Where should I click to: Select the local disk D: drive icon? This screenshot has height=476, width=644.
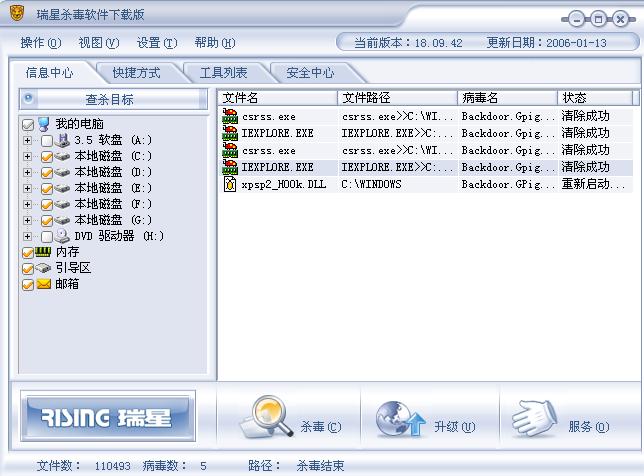pos(62,172)
